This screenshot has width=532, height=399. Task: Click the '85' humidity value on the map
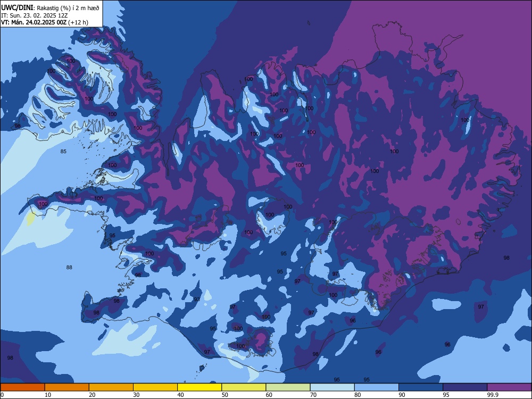tap(63, 151)
